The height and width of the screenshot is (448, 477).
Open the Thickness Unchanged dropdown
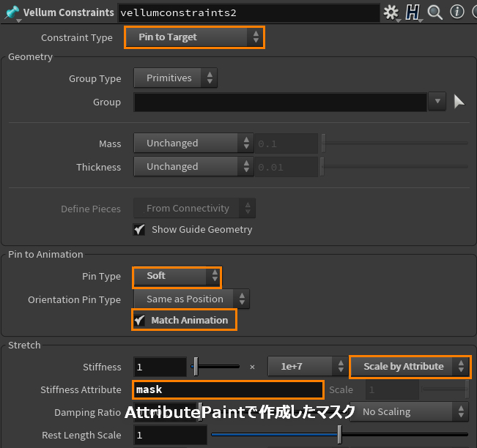193,167
